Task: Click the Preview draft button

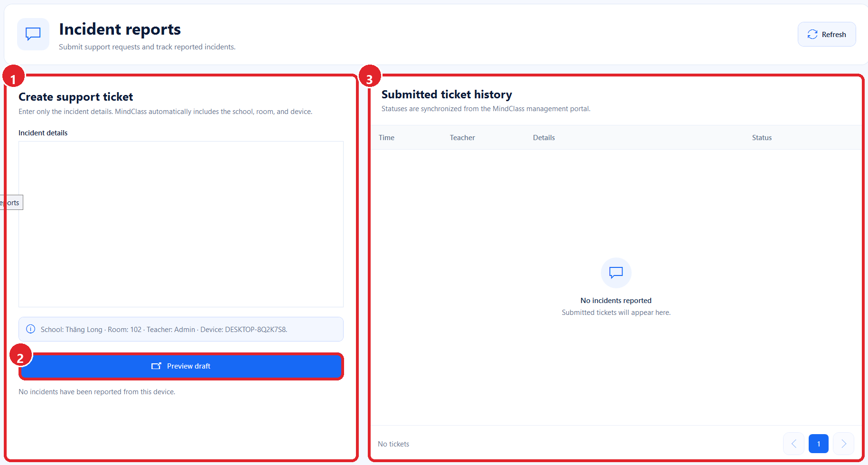Action: pos(181,366)
